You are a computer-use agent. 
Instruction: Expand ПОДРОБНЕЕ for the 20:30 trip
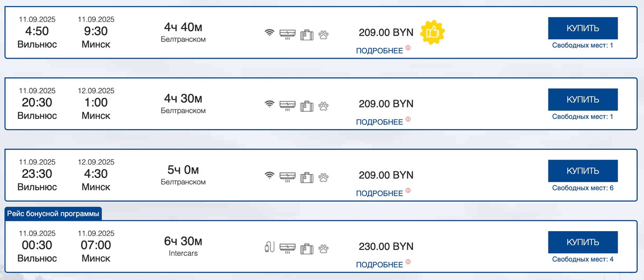[379, 123]
